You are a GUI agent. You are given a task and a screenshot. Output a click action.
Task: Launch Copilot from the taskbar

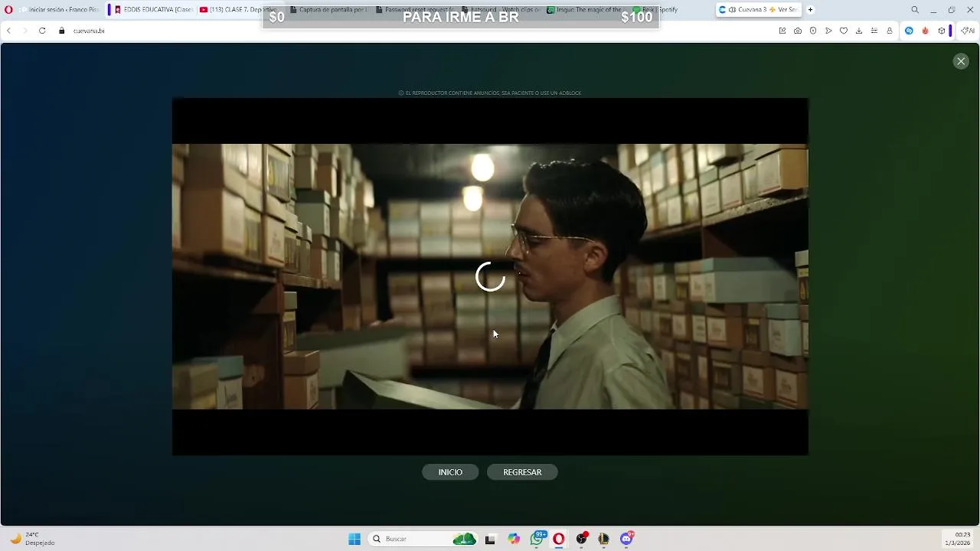pos(514,539)
